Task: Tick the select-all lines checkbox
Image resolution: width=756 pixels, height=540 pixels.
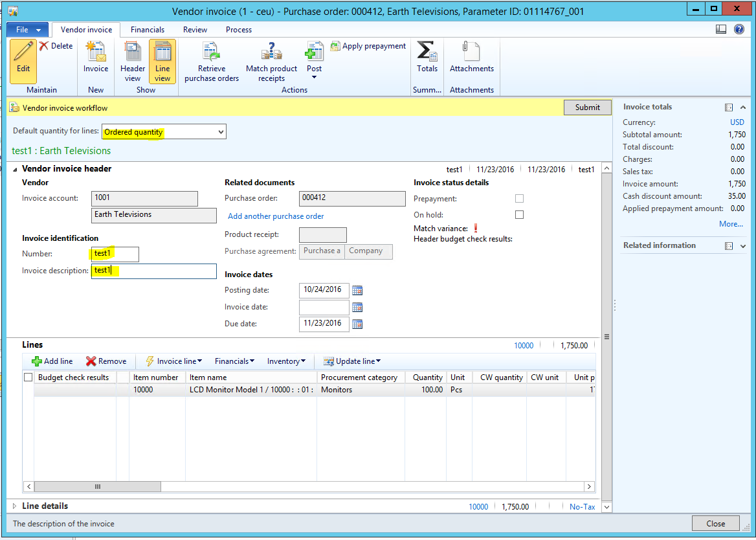Action: (28, 377)
